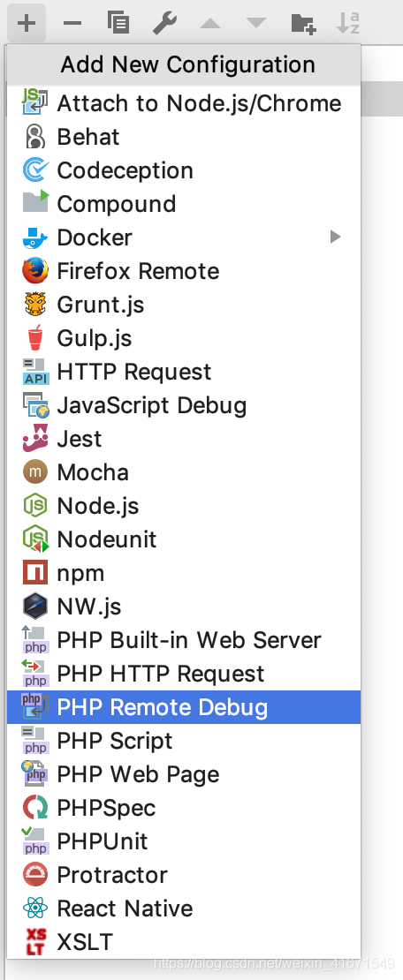Select the Mocha icon
The height and width of the screenshot is (980, 403).
pyautogui.click(x=35, y=472)
